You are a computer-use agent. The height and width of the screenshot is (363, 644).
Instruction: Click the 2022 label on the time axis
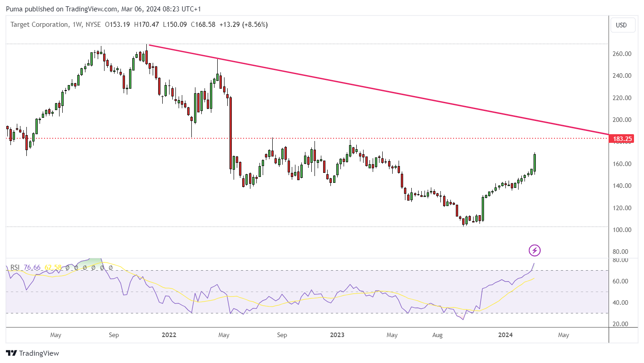(x=169, y=335)
